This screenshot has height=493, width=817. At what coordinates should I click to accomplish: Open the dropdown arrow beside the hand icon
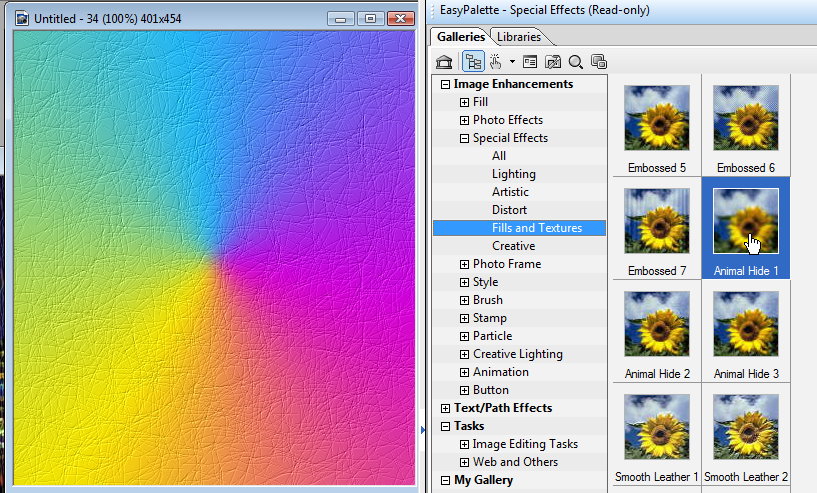[x=512, y=62]
